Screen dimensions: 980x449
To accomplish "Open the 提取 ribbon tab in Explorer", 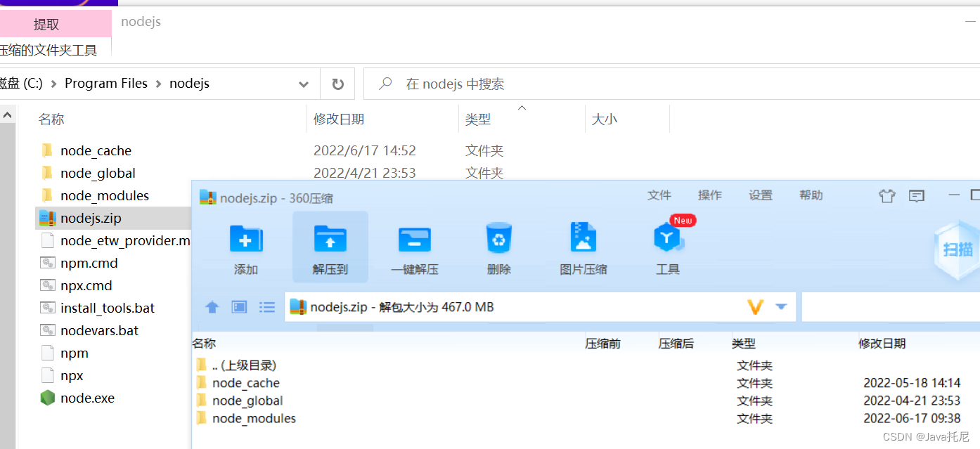I will 46,25.
